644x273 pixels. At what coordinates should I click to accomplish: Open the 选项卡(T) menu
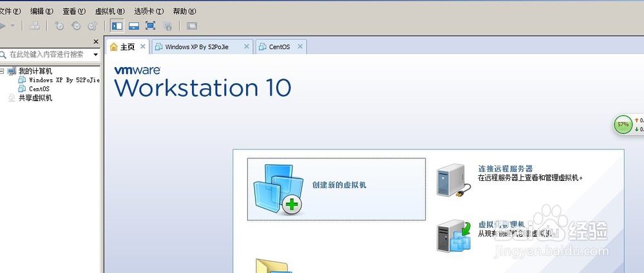pyautogui.click(x=149, y=11)
